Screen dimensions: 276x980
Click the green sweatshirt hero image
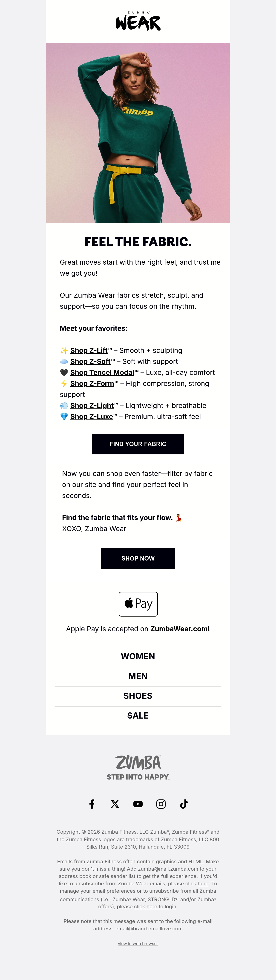point(138,133)
